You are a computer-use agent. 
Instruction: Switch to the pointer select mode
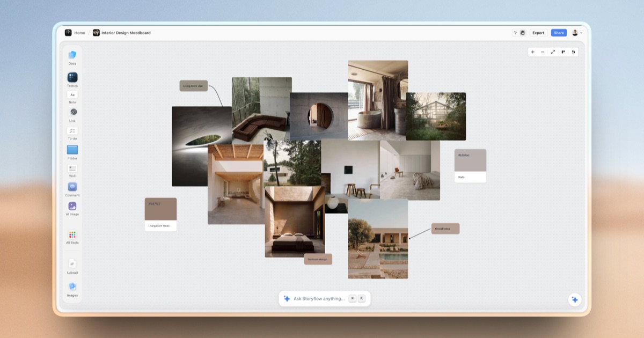[x=516, y=33]
